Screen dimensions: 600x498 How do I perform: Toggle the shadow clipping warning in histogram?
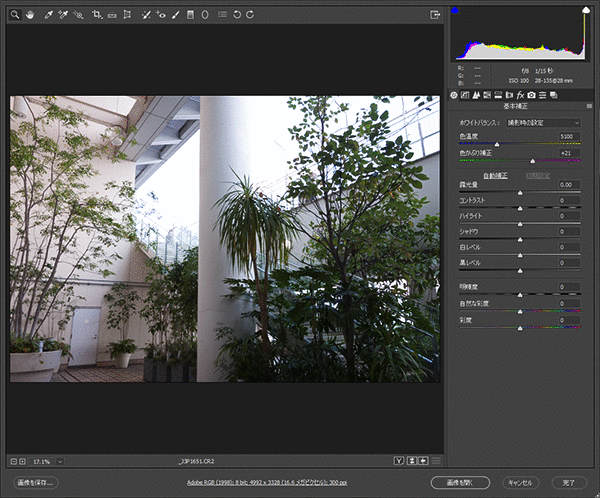[455, 11]
